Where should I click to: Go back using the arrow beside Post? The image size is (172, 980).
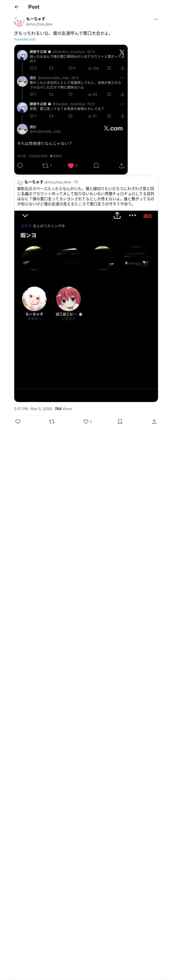16,7
